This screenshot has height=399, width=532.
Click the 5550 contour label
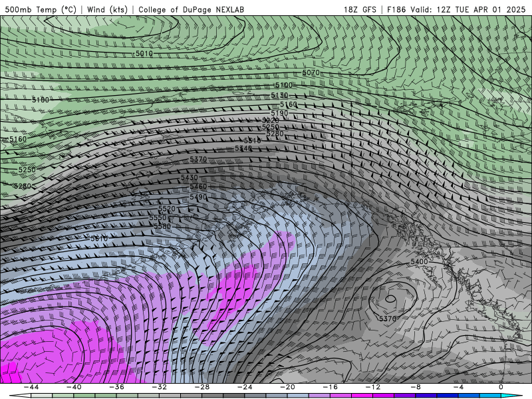[x=158, y=217]
